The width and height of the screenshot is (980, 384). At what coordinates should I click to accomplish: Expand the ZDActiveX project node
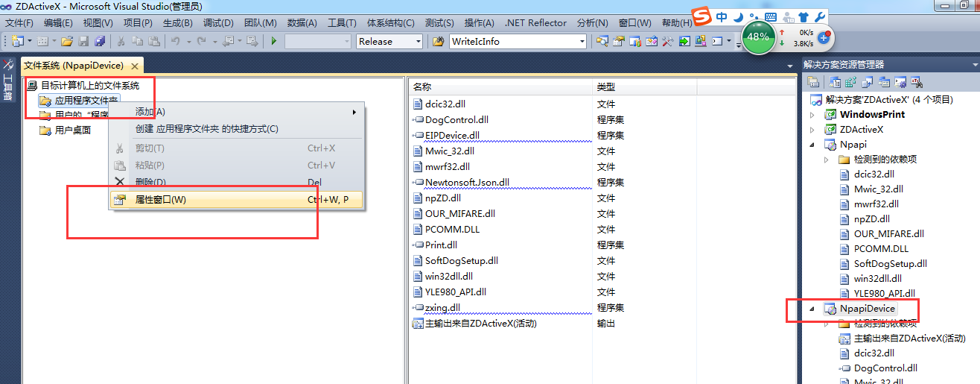point(812,129)
